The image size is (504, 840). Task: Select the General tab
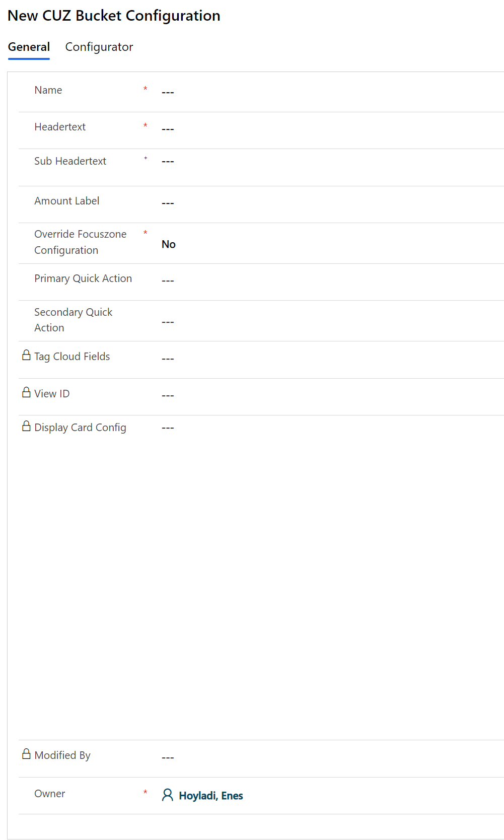29,47
